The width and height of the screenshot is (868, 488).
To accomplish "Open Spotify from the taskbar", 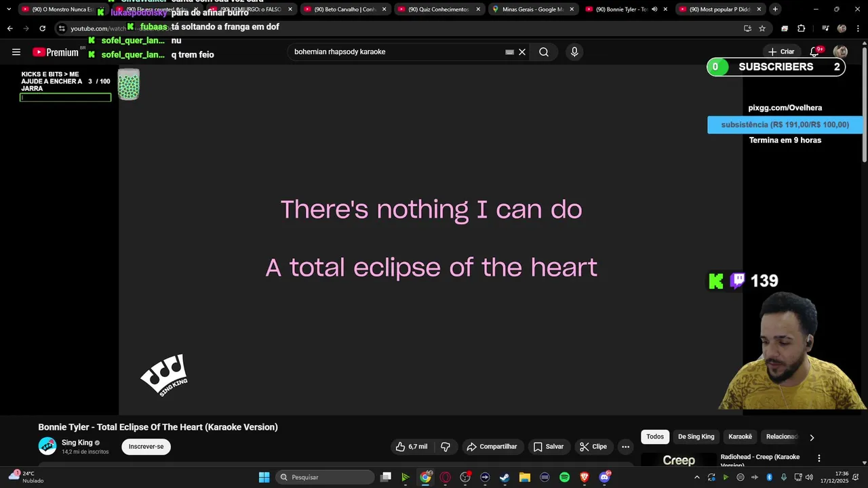I will point(564,477).
